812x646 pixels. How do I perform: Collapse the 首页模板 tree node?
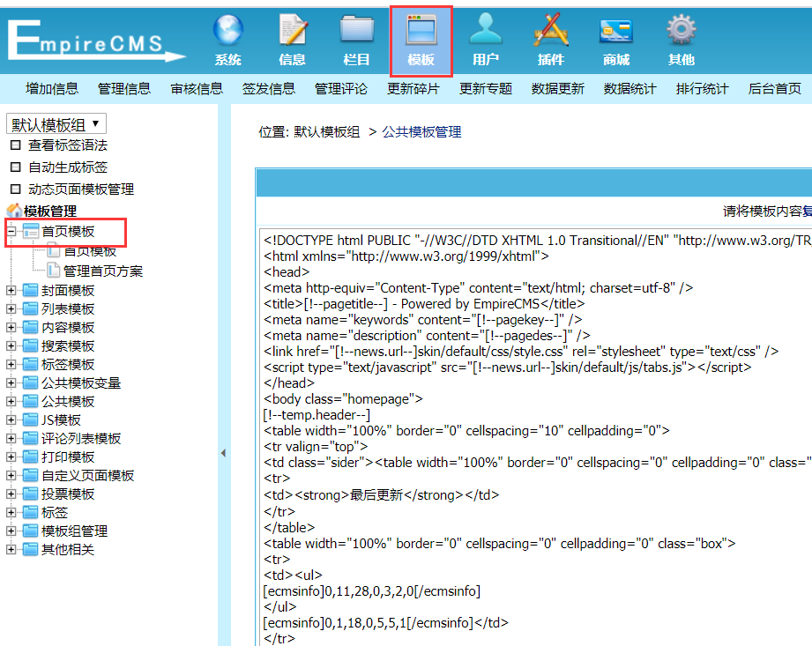11,232
